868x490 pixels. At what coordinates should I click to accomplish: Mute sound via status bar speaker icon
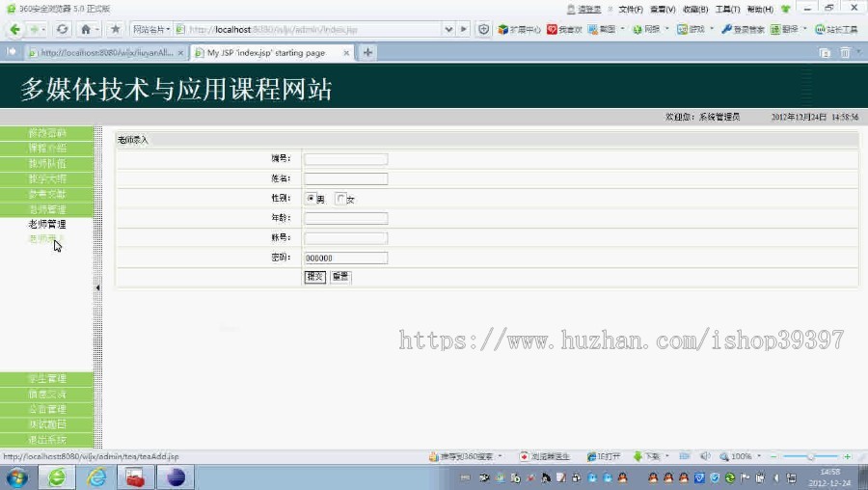tap(705, 456)
